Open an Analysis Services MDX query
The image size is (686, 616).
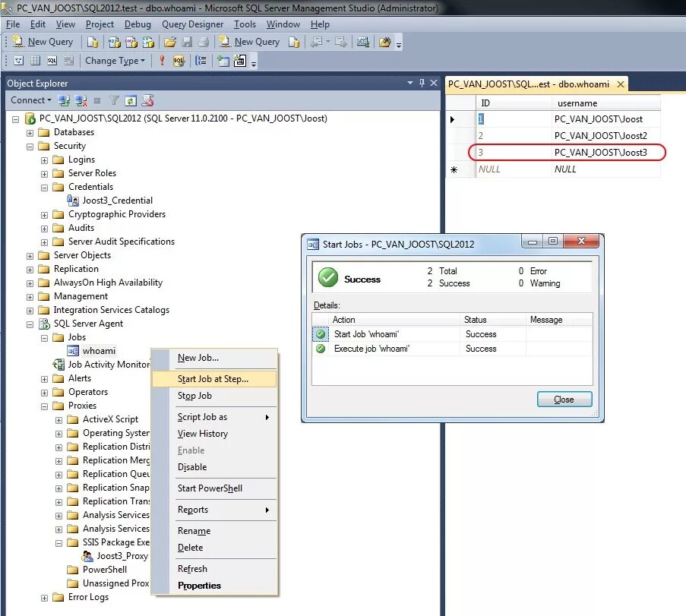(114, 42)
